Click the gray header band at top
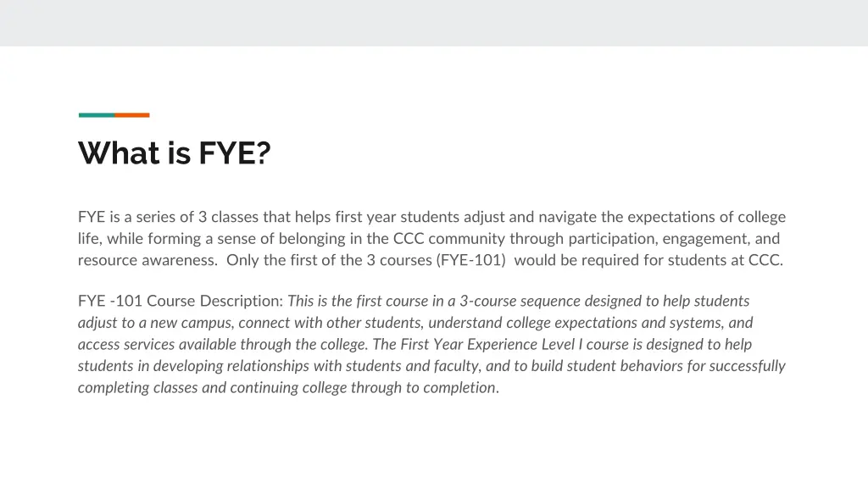Image resolution: width=868 pixels, height=488 pixels. [434, 22]
